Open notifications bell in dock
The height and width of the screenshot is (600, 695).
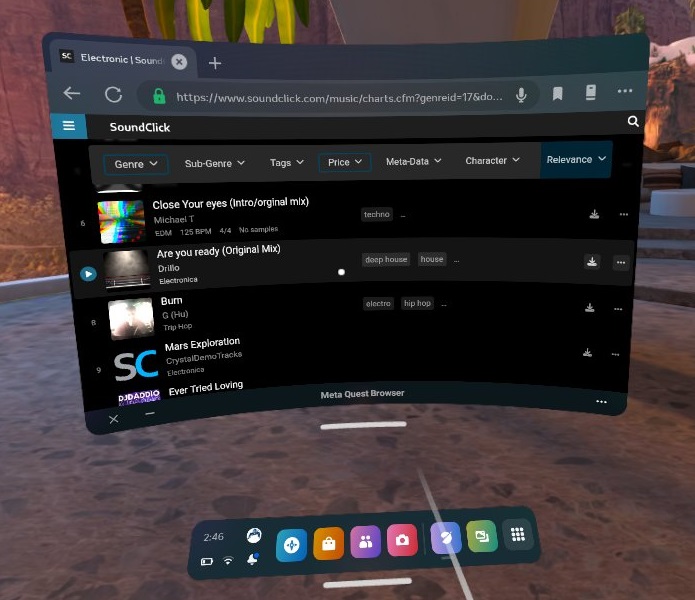(x=253, y=559)
